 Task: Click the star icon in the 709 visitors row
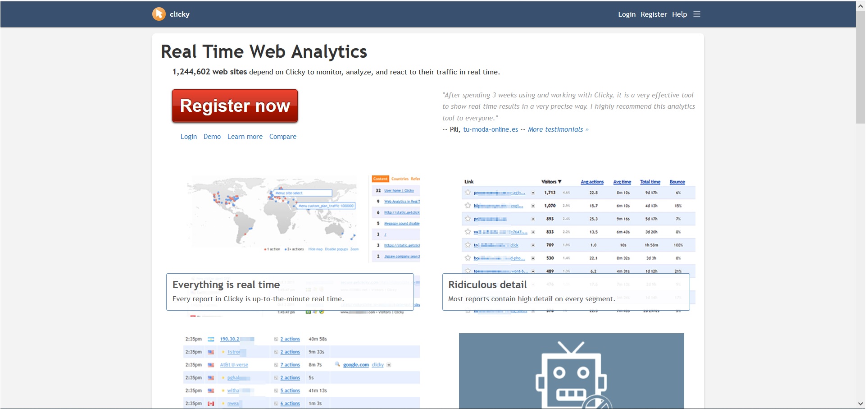468,245
